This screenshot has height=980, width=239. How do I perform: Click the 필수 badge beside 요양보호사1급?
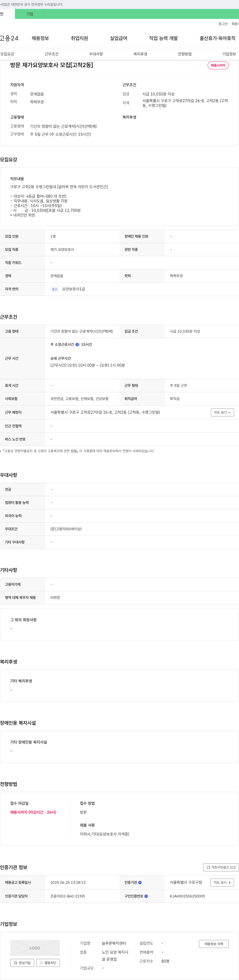pos(55,289)
